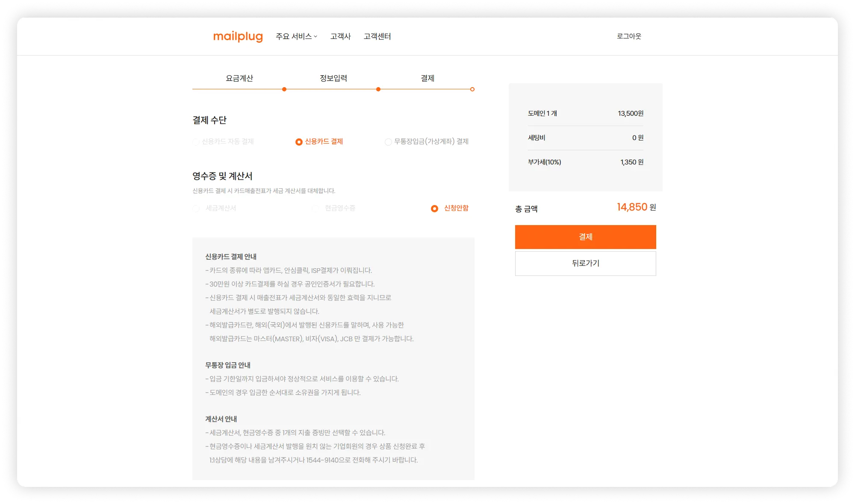The width and height of the screenshot is (855, 504).
Task: Select the 세금계산서 radio option
Action: 196,208
